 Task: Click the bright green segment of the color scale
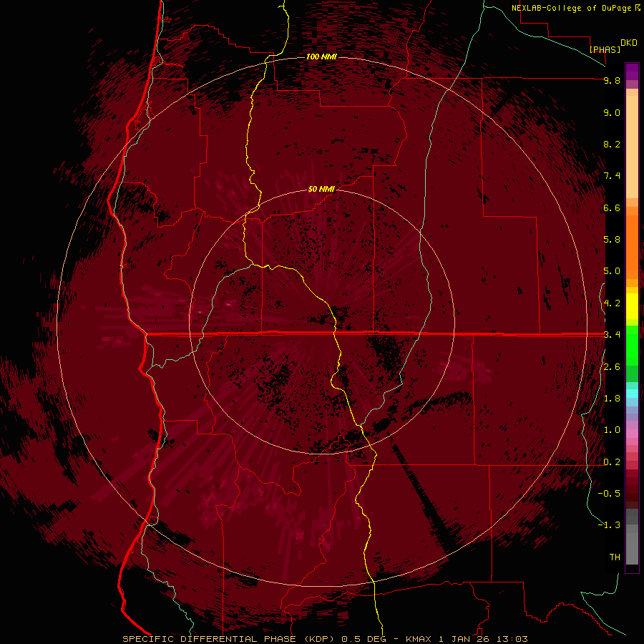[632, 345]
